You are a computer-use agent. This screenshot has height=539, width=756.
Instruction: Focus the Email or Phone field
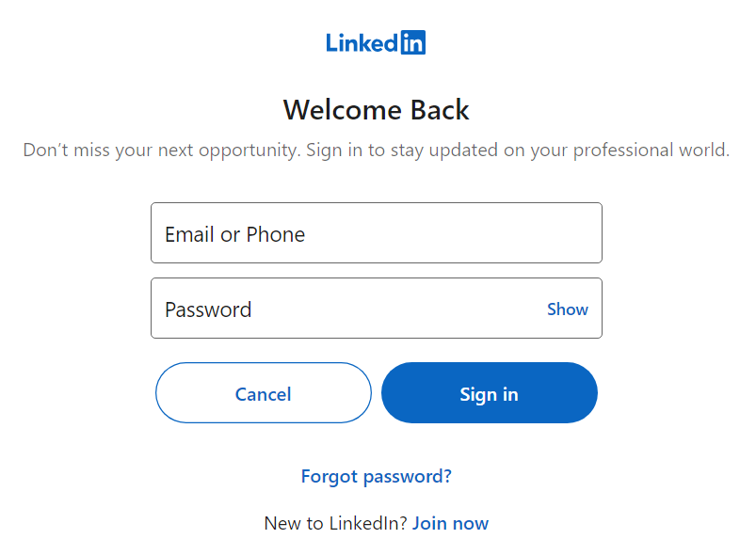376,232
